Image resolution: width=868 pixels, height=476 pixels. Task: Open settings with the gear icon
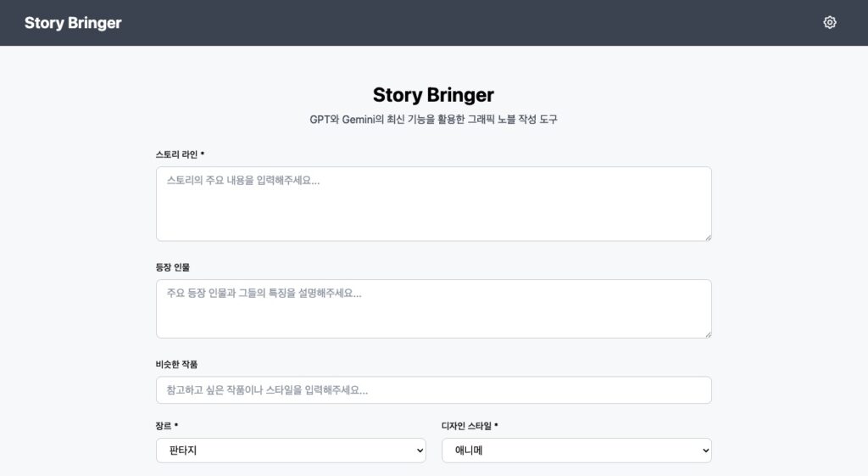(830, 23)
